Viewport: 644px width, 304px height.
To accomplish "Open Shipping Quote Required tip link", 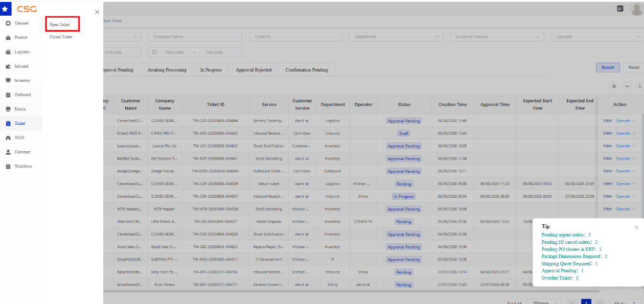I will 570,263.
